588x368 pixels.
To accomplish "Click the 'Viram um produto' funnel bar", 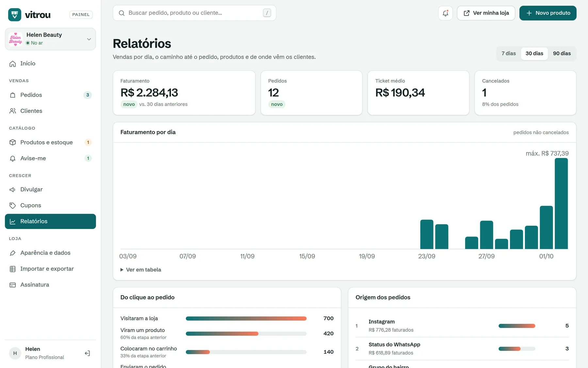I will [246, 334].
